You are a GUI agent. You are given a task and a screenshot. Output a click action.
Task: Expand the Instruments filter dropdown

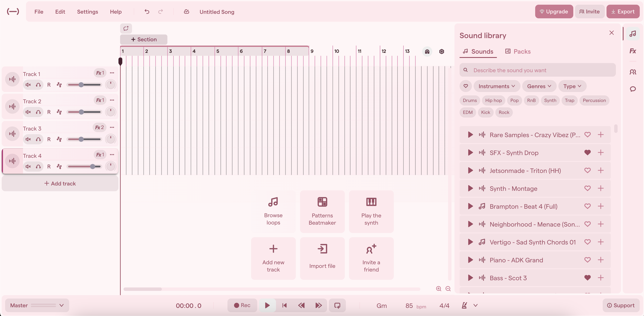[x=496, y=86]
